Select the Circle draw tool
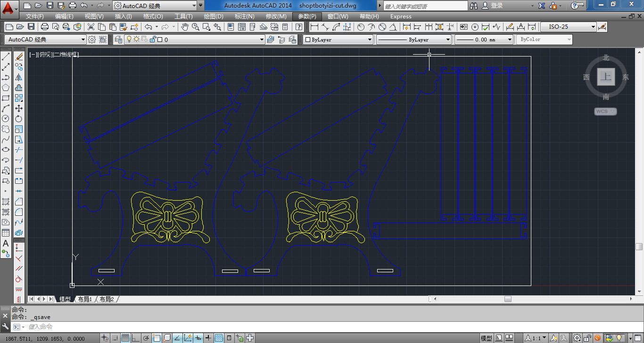Image resolution: width=644 pixels, height=343 pixels. (x=6, y=118)
